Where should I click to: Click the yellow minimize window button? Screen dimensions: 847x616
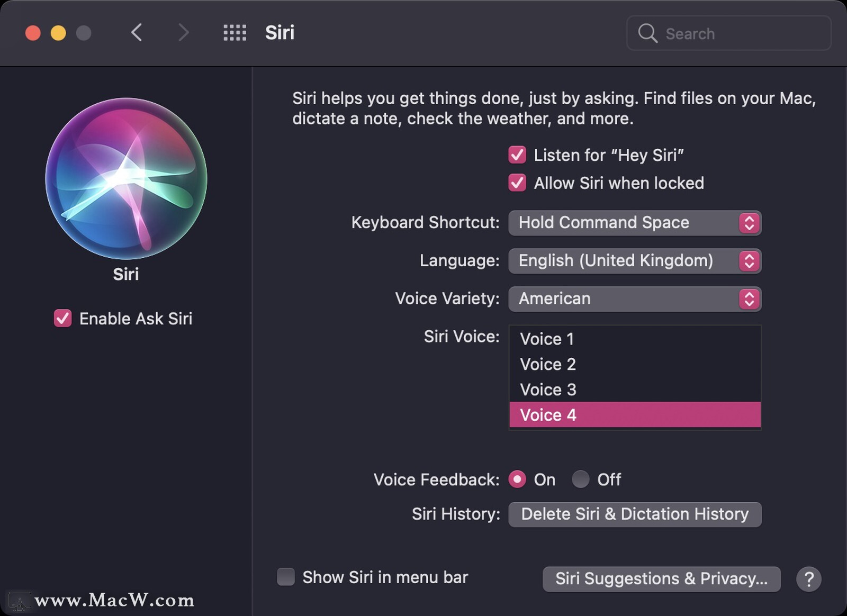(x=58, y=33)
